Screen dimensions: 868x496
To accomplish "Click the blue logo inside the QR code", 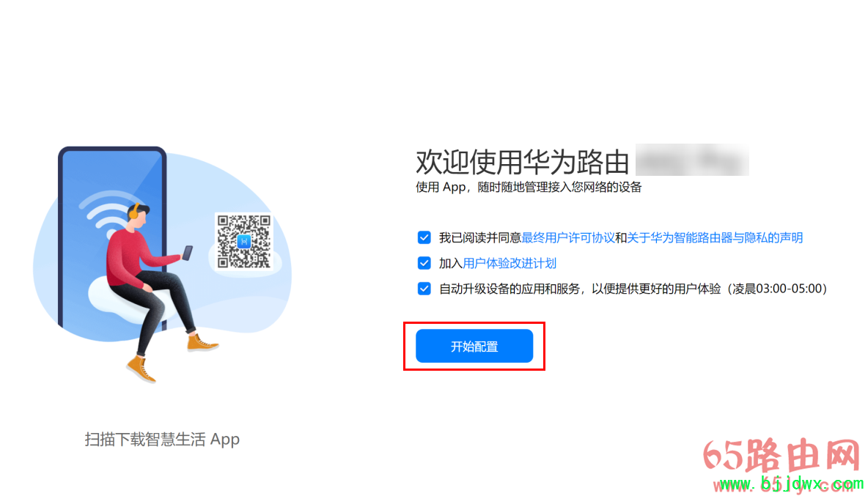I will [243, 242].
